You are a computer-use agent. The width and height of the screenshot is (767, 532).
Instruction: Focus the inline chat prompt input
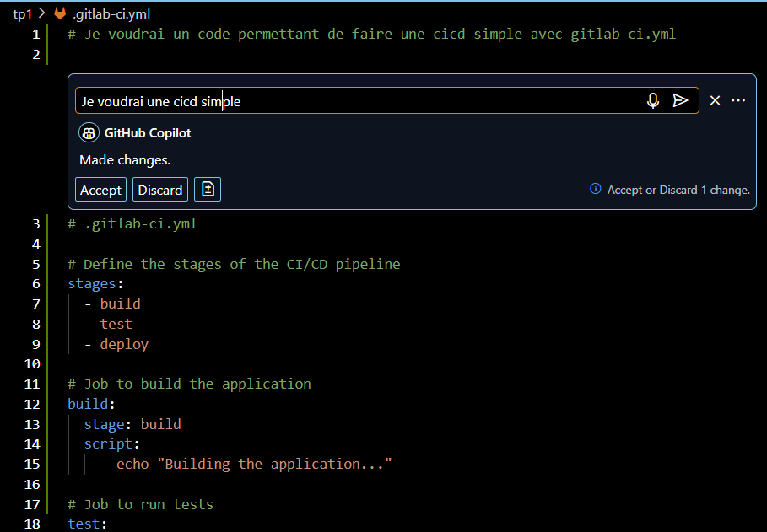(x=354, y=101)
